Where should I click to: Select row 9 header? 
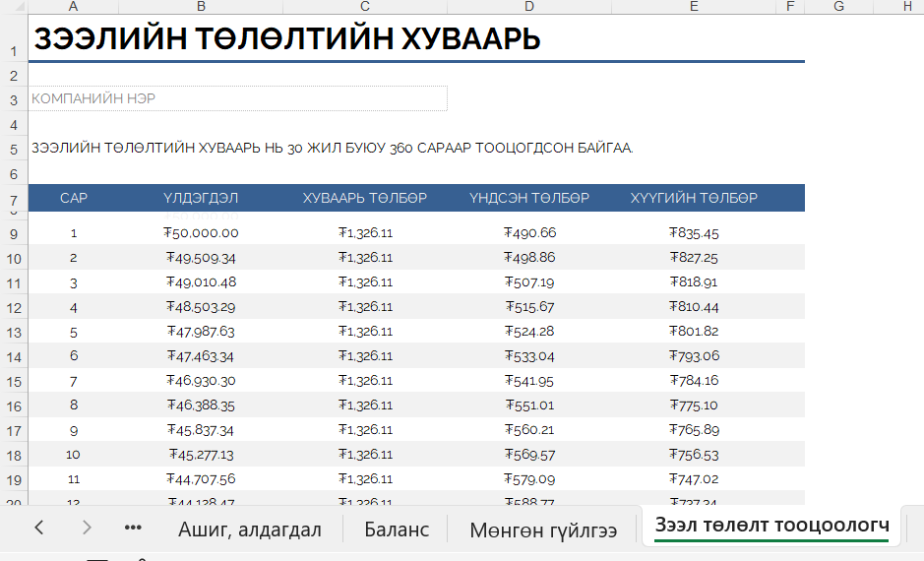click(14, 234)
